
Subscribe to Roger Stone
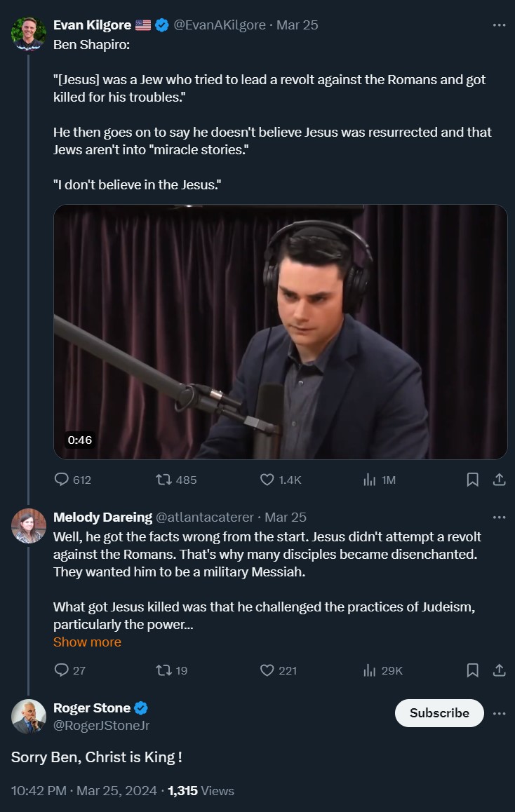coord(439,713)
